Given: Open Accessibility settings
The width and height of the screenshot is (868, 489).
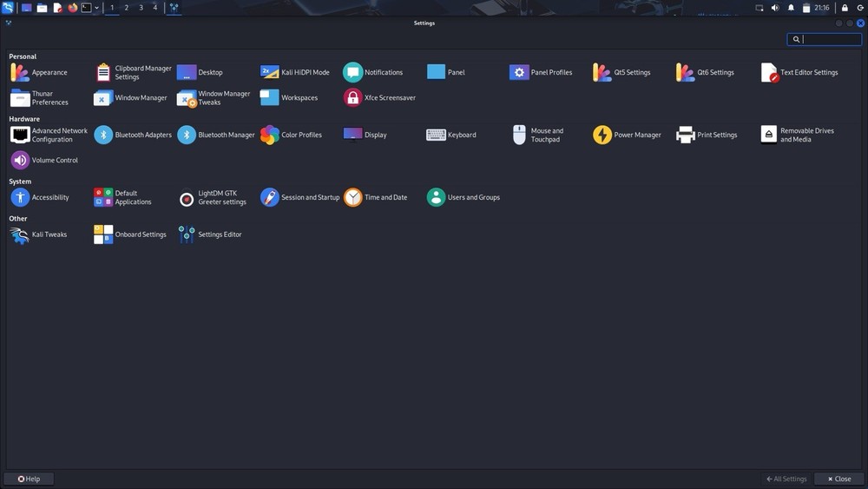Looking at the screenshot, I should pos(39,198).
